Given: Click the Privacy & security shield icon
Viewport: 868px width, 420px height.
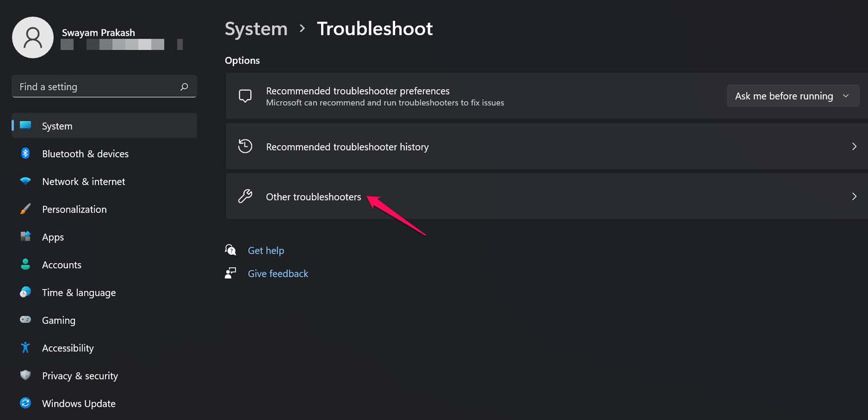Looking at the screenshot, I should tap(26, 375).
